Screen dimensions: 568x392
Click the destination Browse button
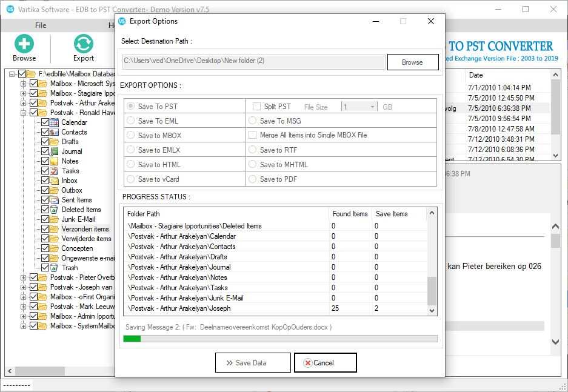pos(413,62)
